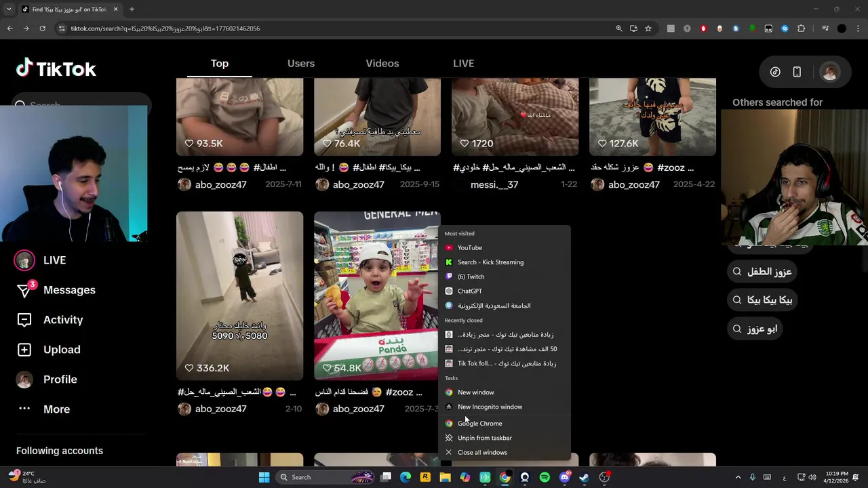Open Search - Kick Streaming entry
This screenshot has height=488, width=868.
click(x=505, y=262)
